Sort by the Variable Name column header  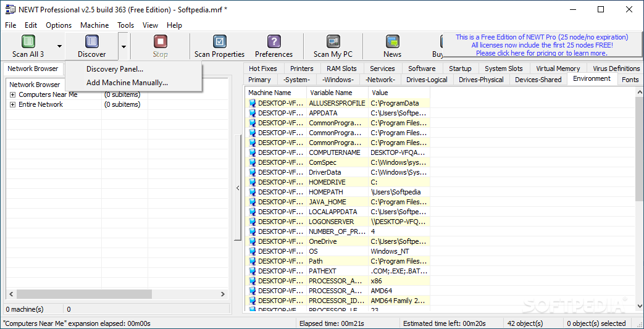click(x=337, y=93)
